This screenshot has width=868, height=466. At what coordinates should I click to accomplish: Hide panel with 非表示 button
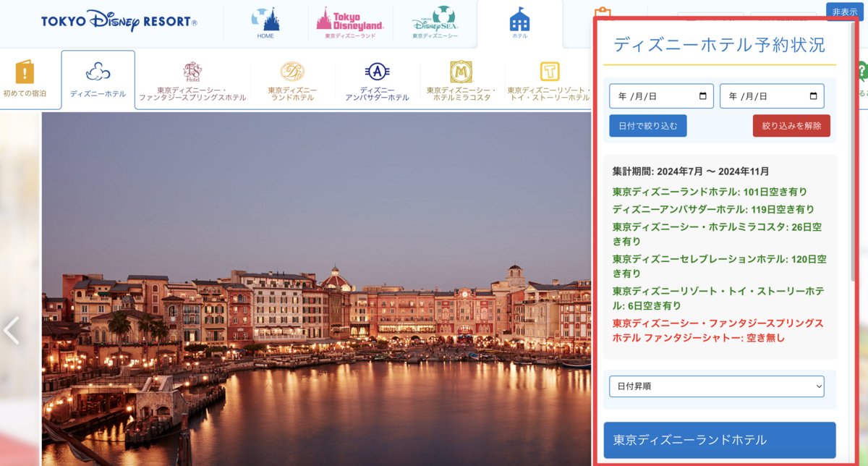[x=844, y=12]
